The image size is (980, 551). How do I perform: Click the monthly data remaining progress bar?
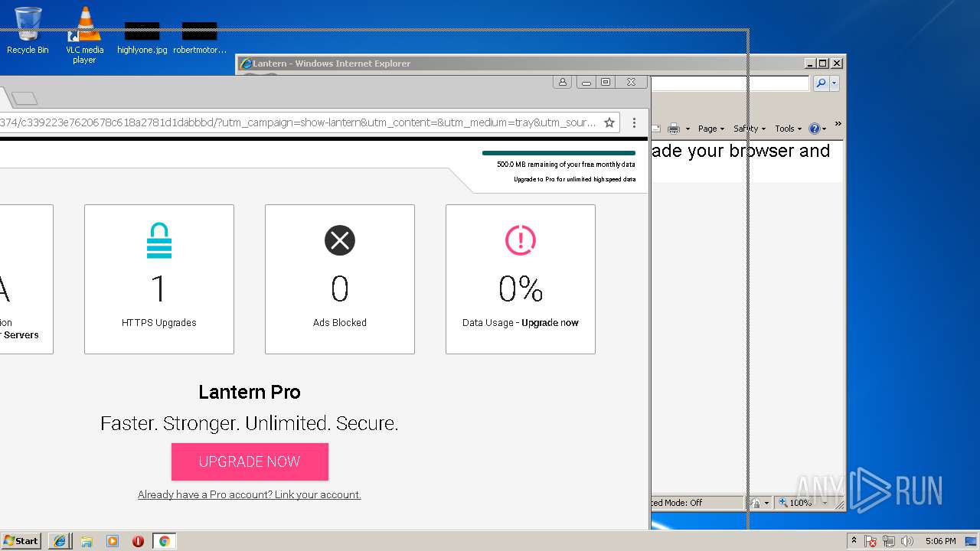point(559,153)
